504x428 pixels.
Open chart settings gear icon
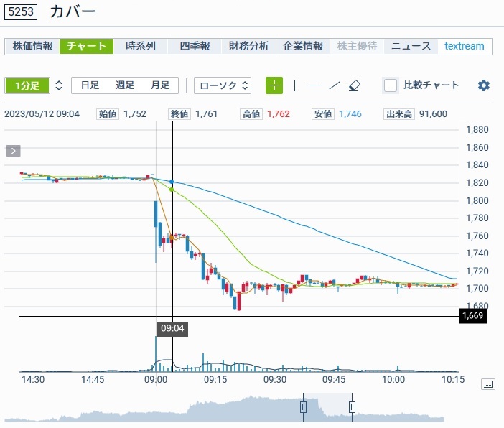point(484,85)
